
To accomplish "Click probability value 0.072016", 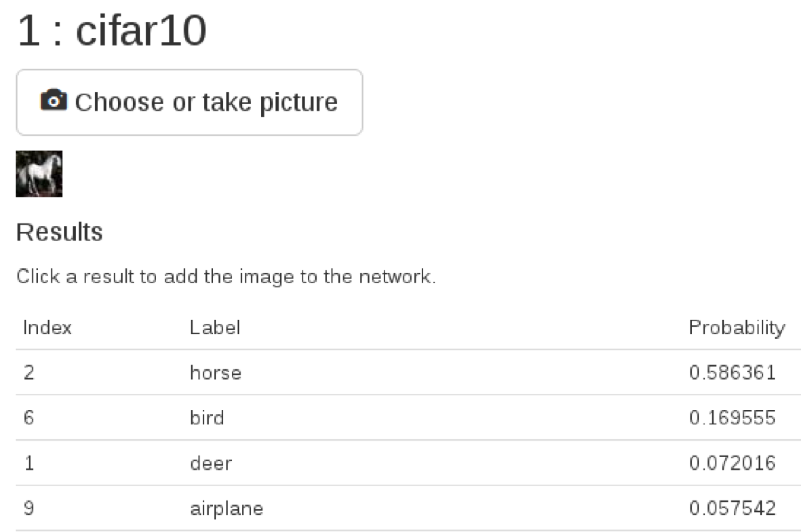I will click(732, 463).
